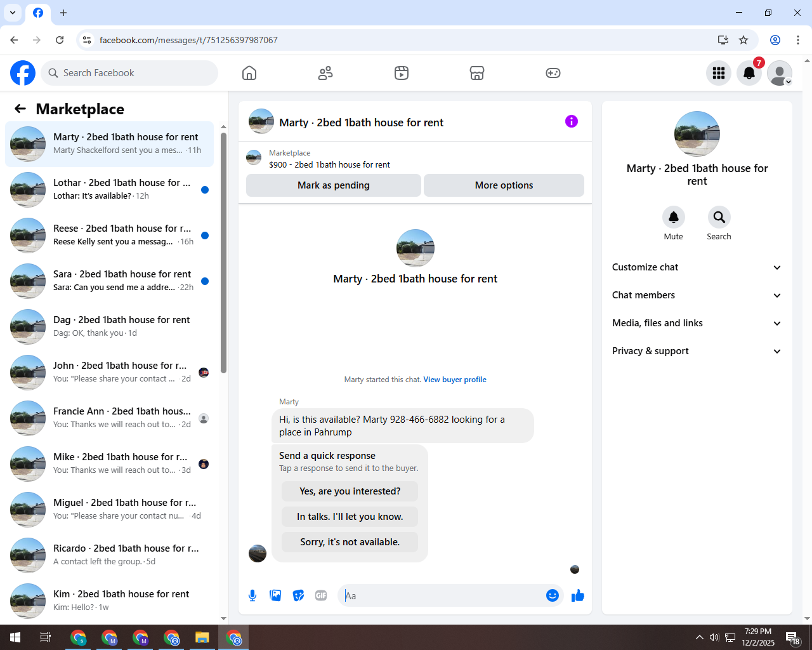This screenshot has width=812, height=650.
Task: Attach a photo file icon
Action: (x=275, y=595)
